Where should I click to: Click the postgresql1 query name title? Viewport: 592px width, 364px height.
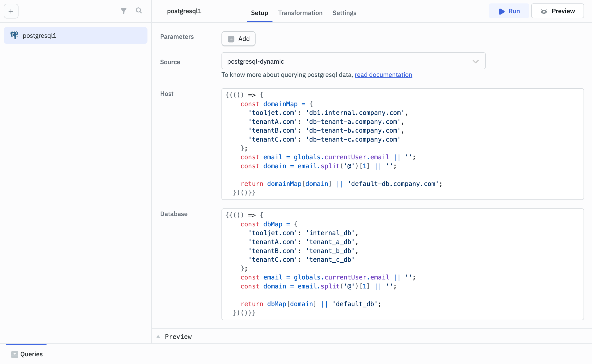click(x=184, y=11)
